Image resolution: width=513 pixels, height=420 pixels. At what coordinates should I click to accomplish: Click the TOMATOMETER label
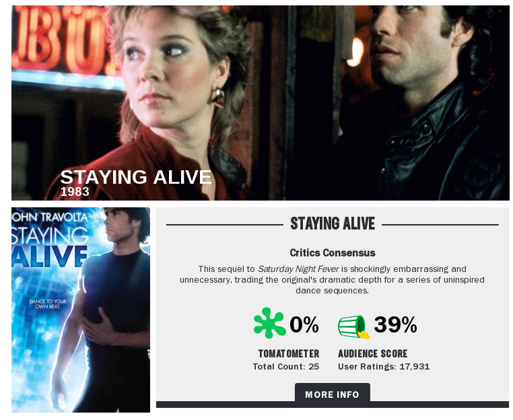tap(289, 353)
